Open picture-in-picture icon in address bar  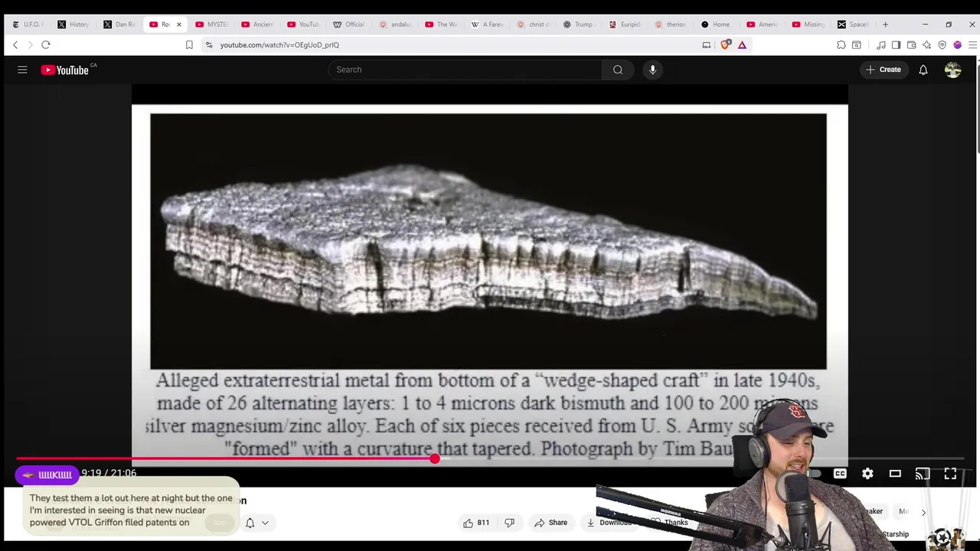(707, 45)
